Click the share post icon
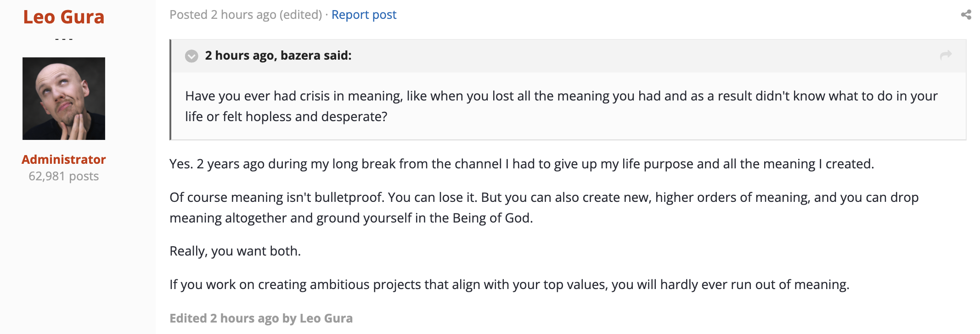This screenshot has width=980, height=334. pos(966,15)
